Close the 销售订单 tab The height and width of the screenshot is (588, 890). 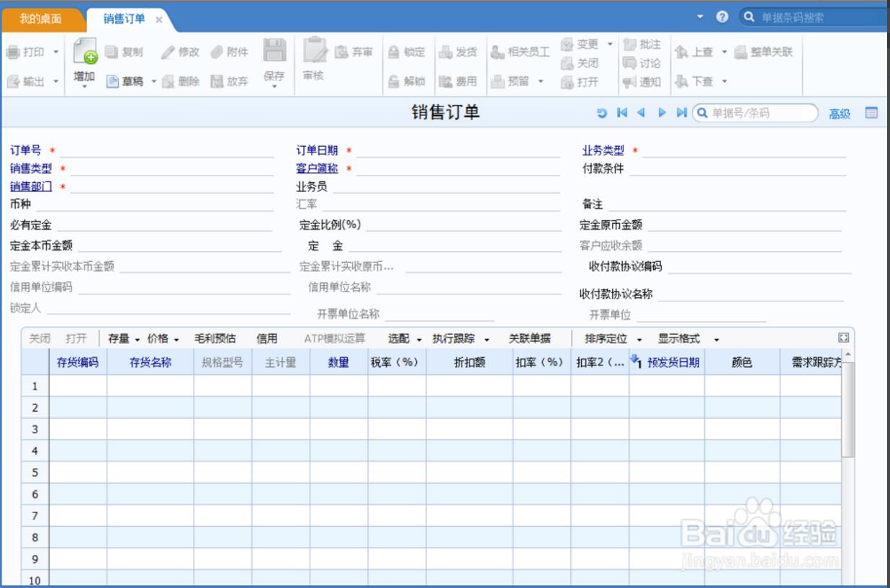tap(159, 19)
